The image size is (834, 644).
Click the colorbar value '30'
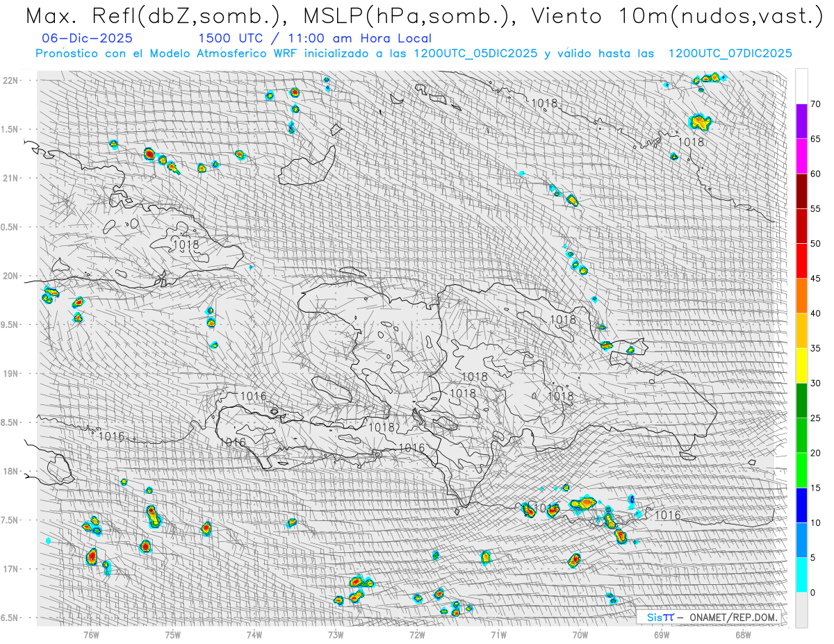coord(815,383)
